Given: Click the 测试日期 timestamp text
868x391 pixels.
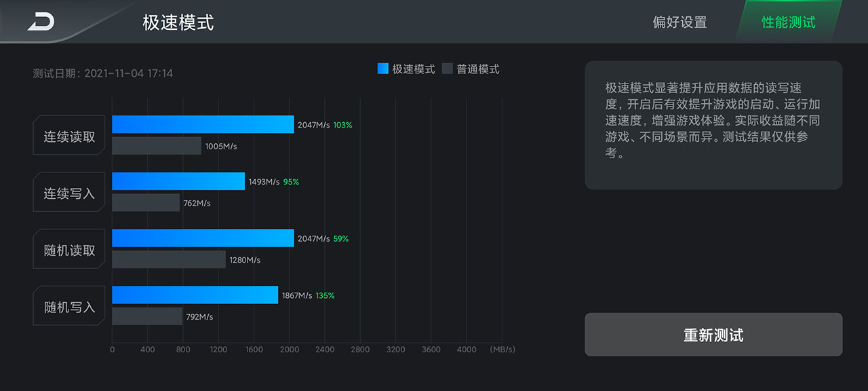Looking at the screenshot, I should (x=103, y=73).
